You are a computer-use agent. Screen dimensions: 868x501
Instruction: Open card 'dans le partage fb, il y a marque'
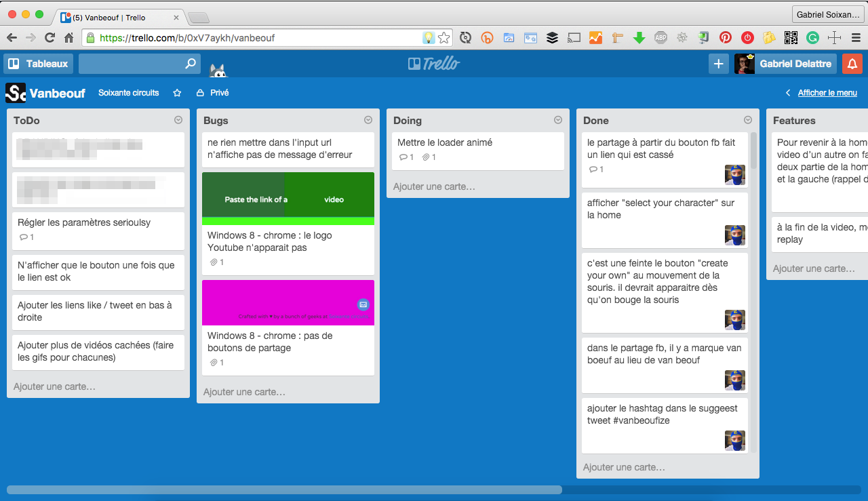(665, 365)
